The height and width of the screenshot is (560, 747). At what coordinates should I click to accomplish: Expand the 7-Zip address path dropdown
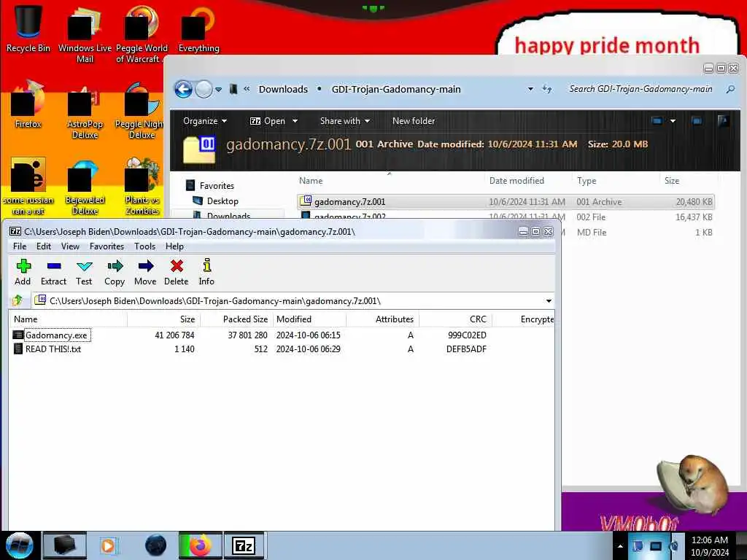point(549,301)
